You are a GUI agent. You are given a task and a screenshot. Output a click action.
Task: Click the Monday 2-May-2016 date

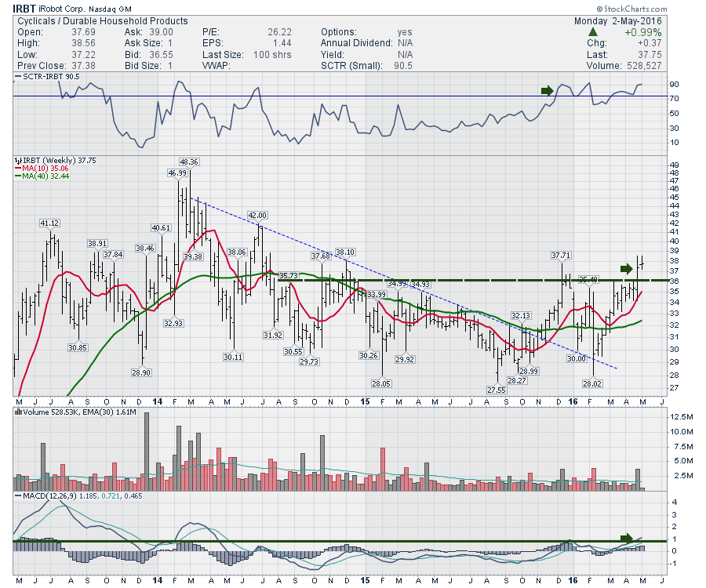(x=618, y=21)
